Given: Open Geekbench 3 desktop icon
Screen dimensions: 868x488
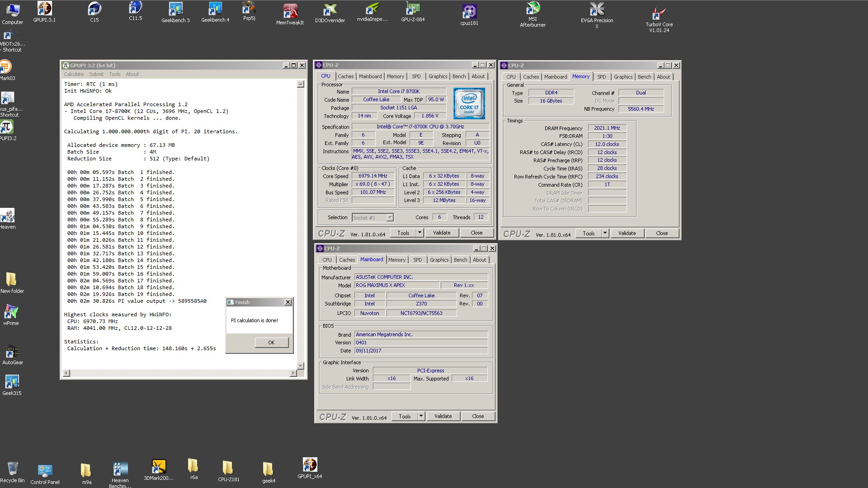Looking at the screenshot, I should [x=175, y=12].
